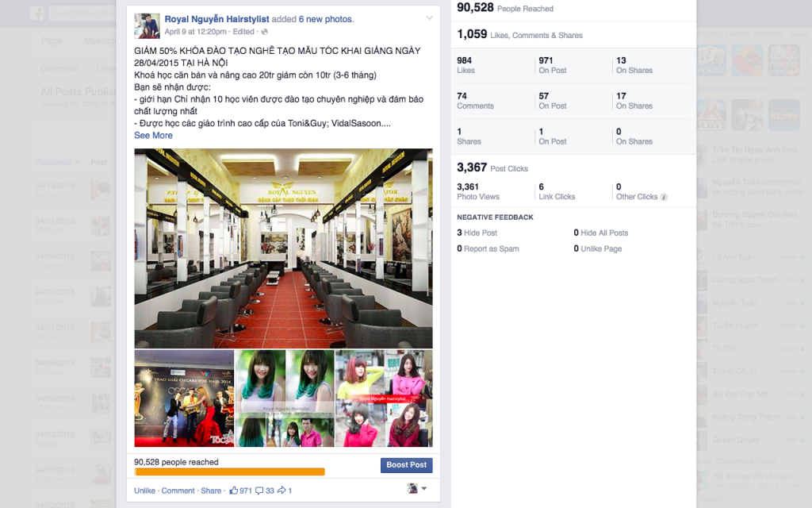Open the 6 new photos link
812x508 pixels.
coord(325,19)
